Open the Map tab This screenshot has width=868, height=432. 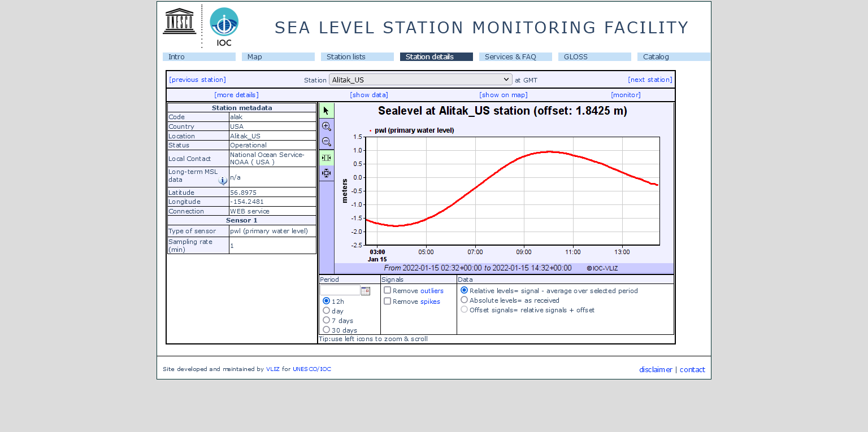click(x=278, y=57)
